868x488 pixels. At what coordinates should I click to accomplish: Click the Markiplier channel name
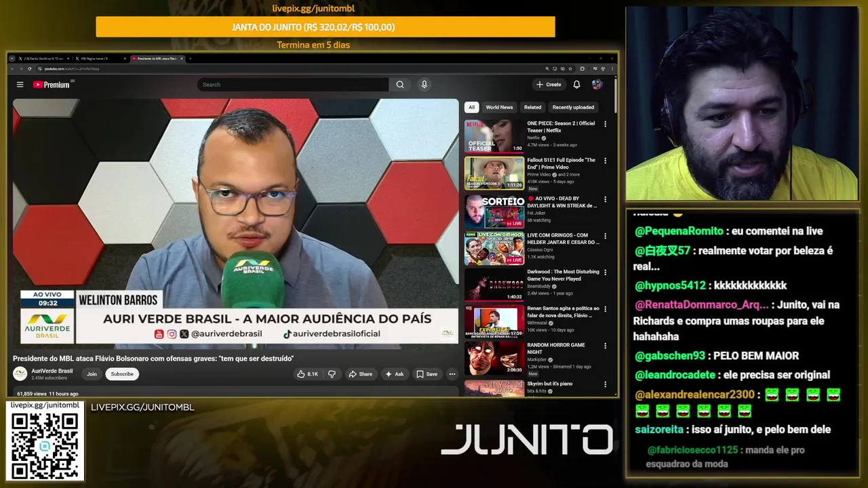point(537,359)
